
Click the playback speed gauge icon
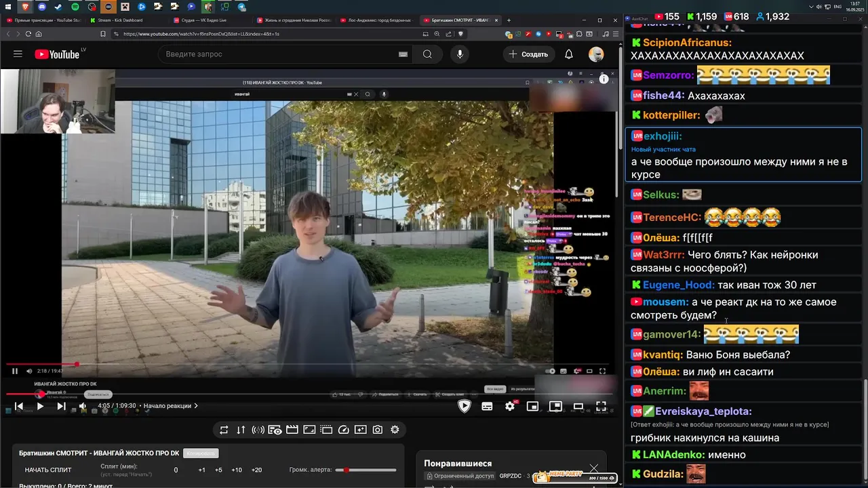(343, 430)
